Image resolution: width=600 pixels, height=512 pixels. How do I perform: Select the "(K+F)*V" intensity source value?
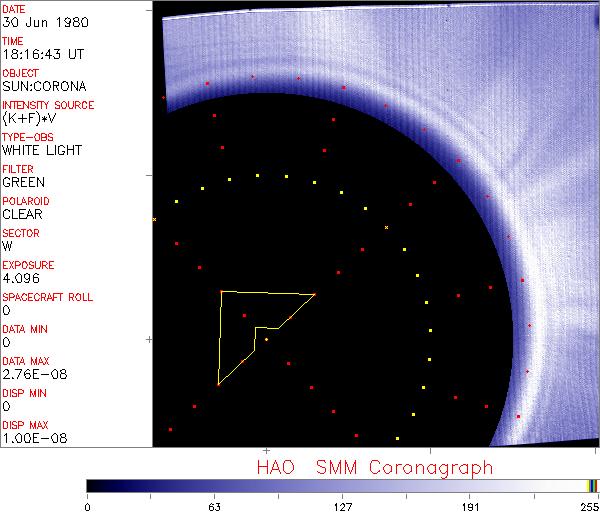28,119
